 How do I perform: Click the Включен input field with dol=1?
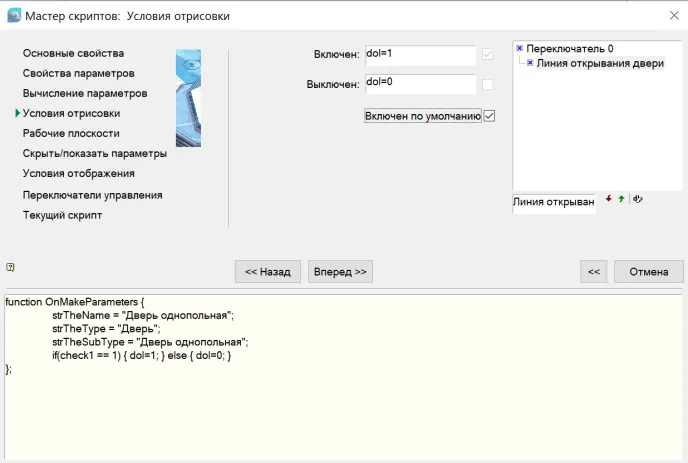coord(419,55)
